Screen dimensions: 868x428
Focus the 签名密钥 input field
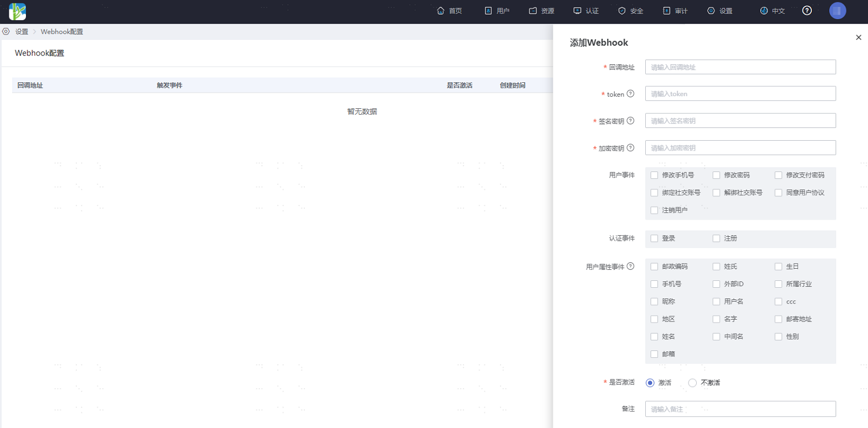tap(741, 120)
